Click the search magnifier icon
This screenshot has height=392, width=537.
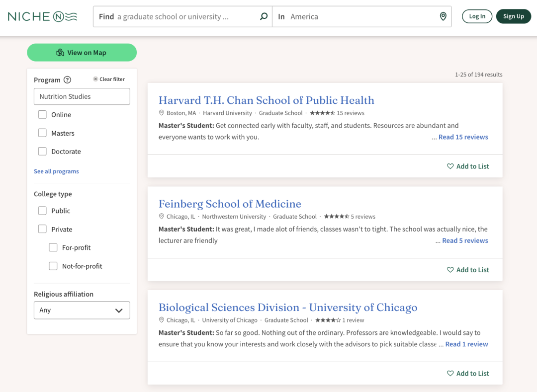point(264,16)
